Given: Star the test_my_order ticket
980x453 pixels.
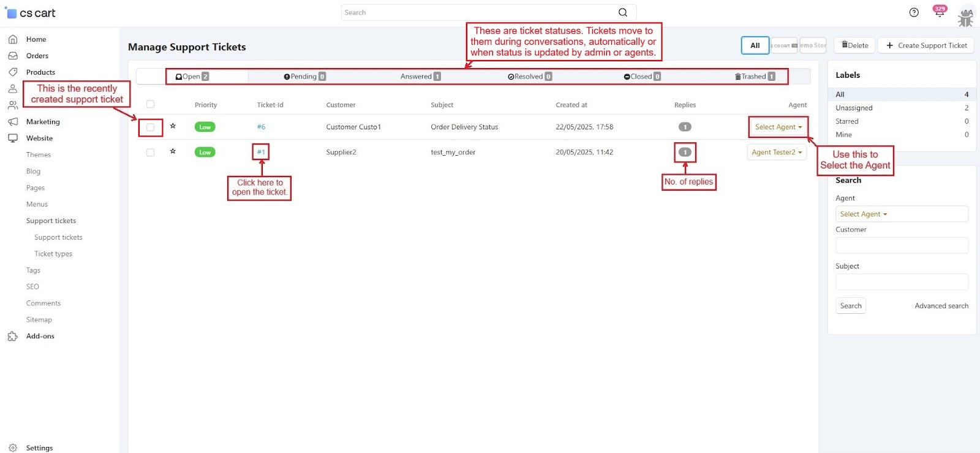Looking at the screenshot, I should pyautogui.click(x=173, y=151).
